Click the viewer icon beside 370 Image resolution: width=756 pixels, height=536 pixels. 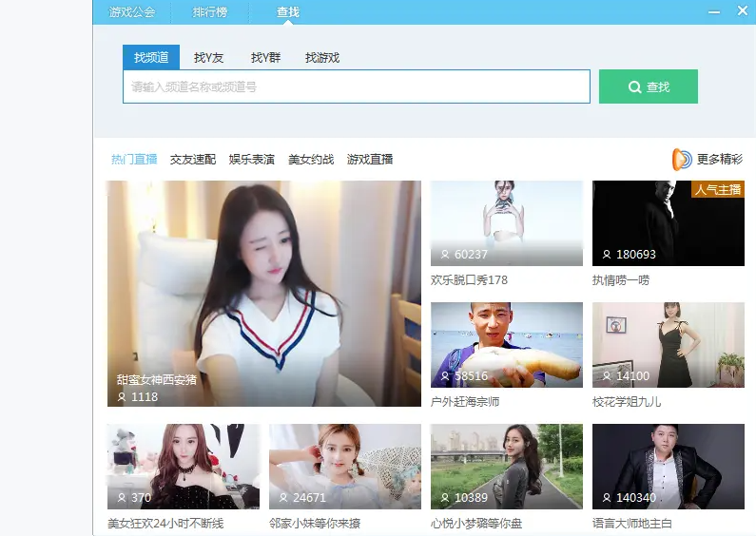click(122, 497)
